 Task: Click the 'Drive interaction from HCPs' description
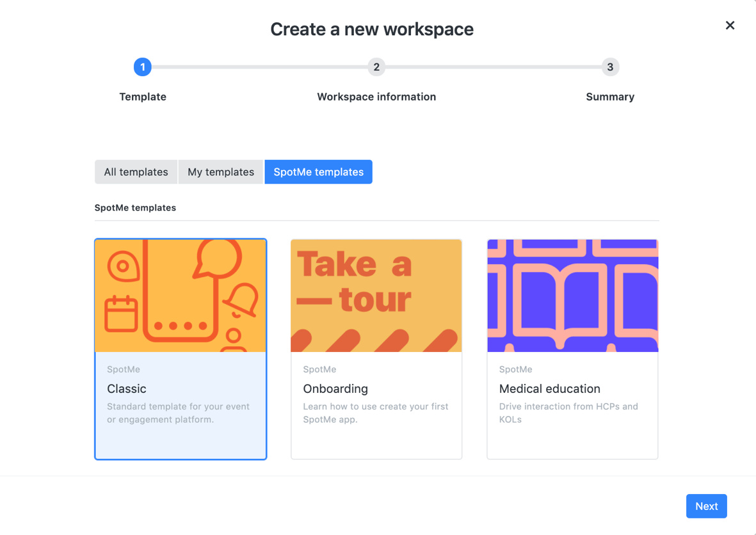coord(568,413)
